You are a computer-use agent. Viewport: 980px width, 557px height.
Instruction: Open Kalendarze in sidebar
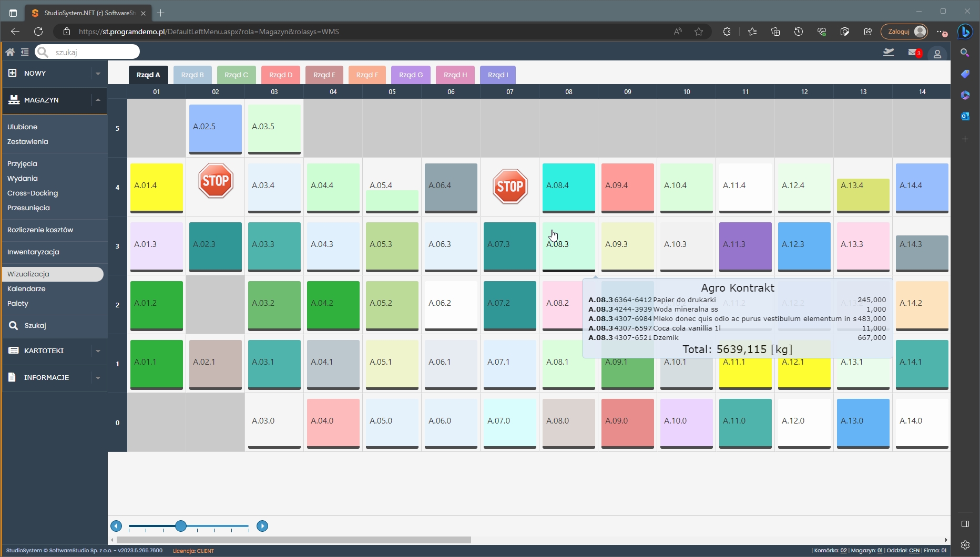point(26,289)
